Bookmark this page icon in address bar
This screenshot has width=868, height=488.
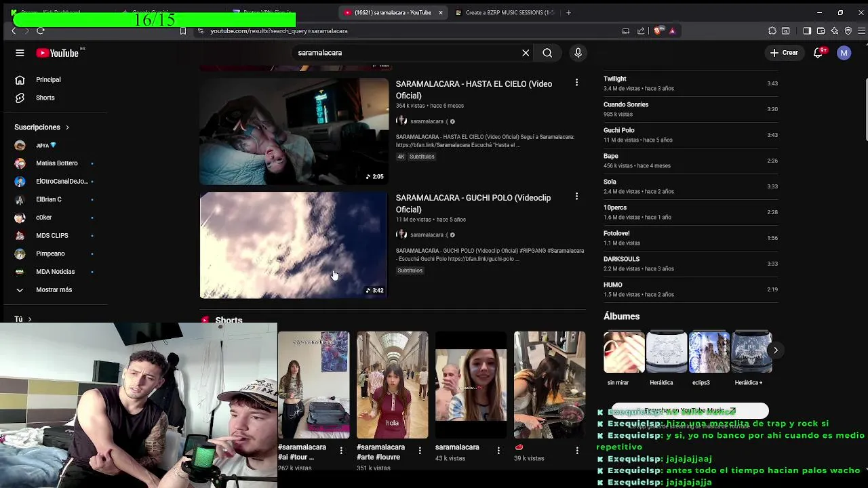183,30
